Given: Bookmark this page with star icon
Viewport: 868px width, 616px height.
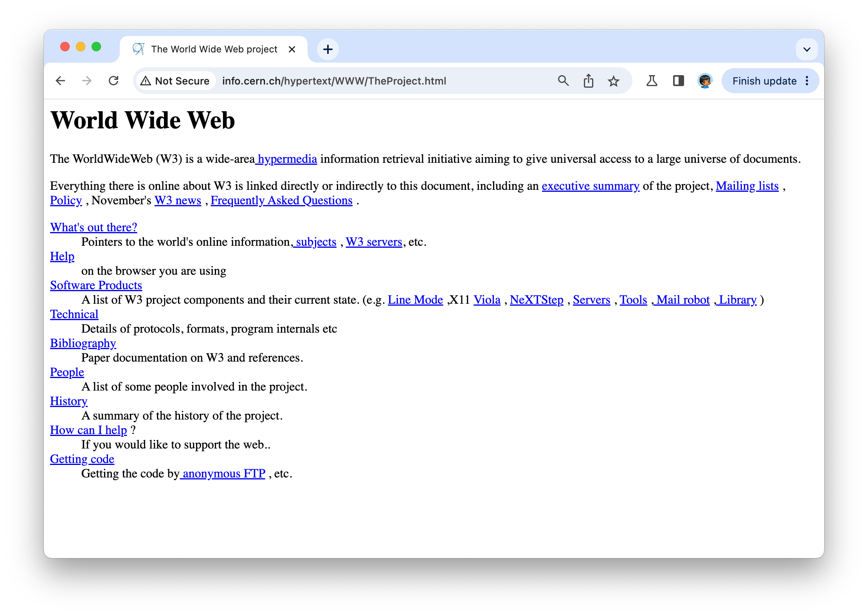Looking at the screenshot, I should (613, 81).
